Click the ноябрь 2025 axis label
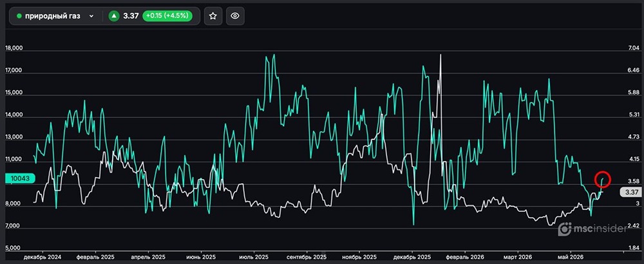 pyautogui.click(x=359, y=257)
